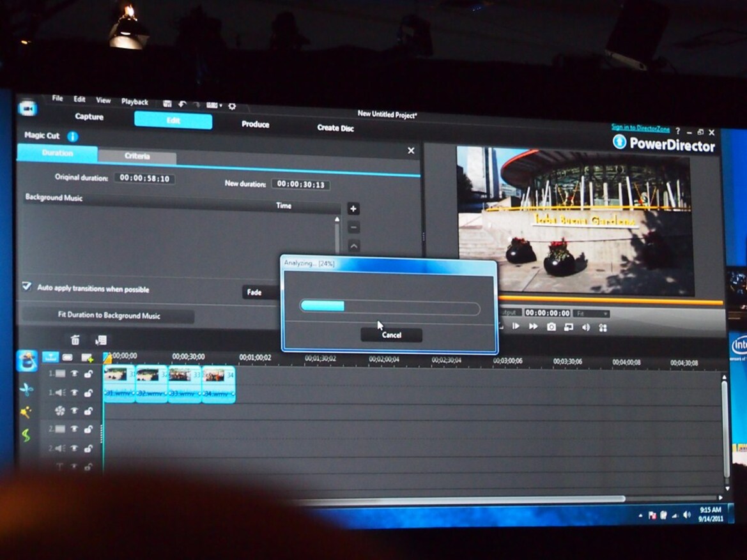747x560 pixels.
Task: Click the PowerDirector camera logo icon
Action: [x=27, y=109]
